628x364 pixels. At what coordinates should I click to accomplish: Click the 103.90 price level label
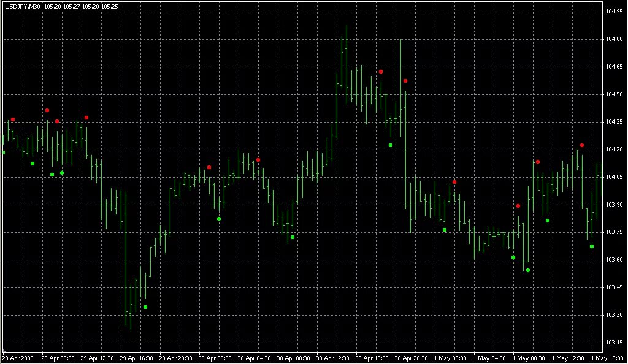pyautogui.click(x=614, y=205)
